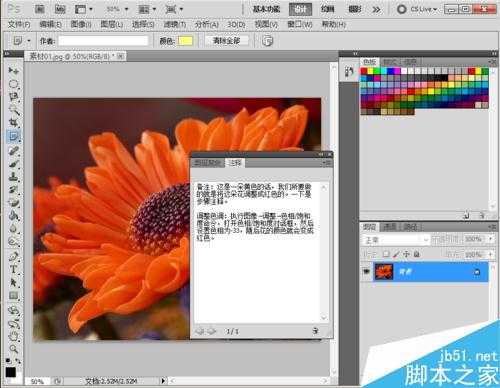Delete note using trash icon in notes panel
500x388 pixels.
pyautogui.click(x=315, y=331)
